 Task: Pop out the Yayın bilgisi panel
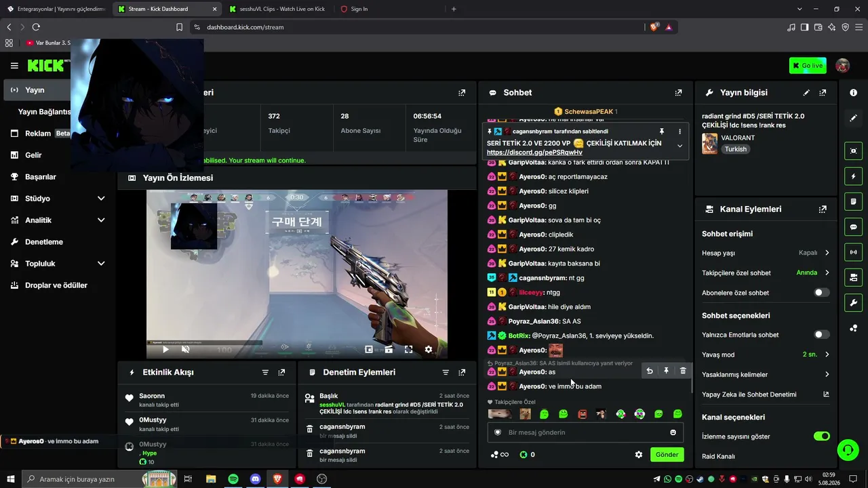click(x=823, y=93)
